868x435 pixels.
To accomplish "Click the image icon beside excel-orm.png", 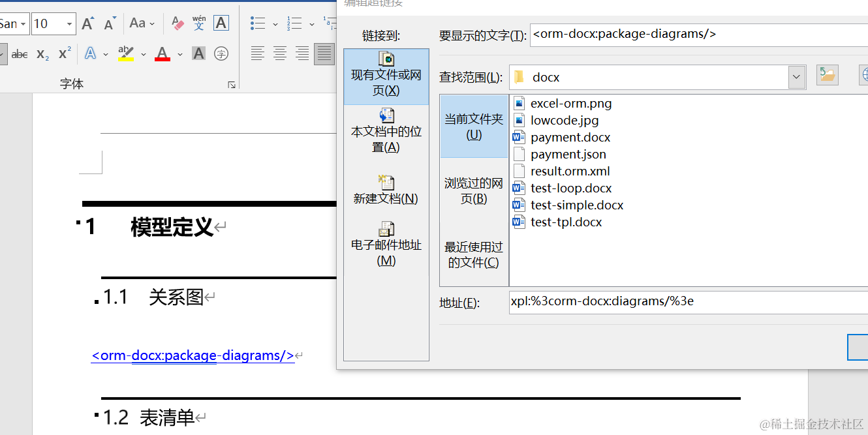I will tap(519, 103).
